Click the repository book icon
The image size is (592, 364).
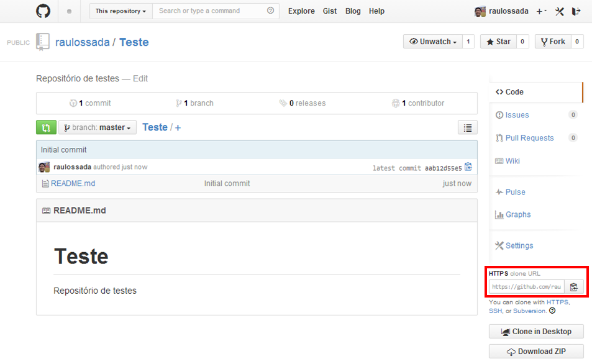coord(43,42)
